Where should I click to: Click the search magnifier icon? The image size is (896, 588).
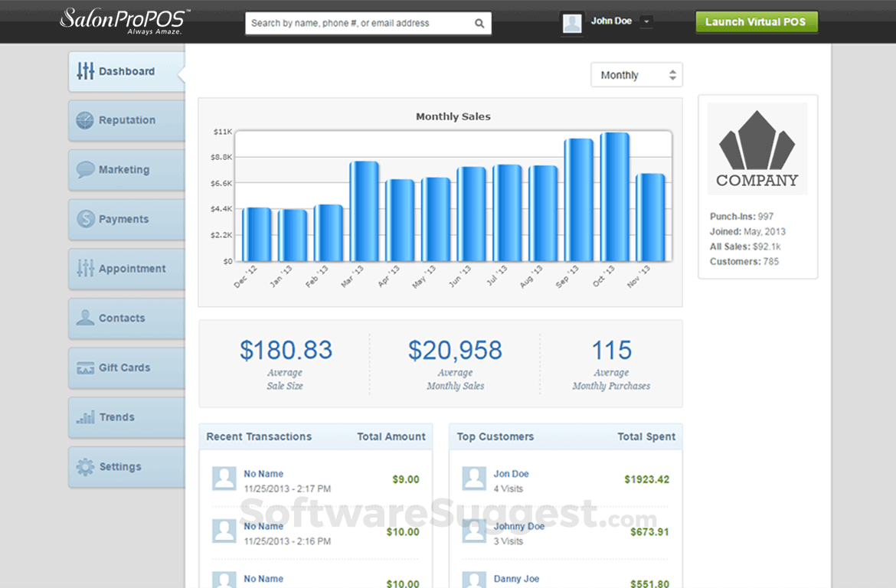(480, 23)
